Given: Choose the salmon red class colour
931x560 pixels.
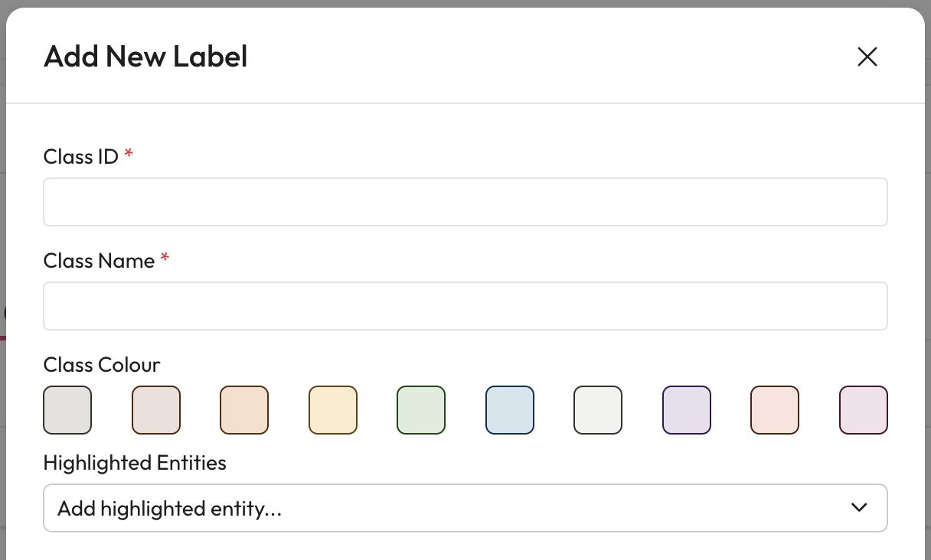Looking at the screenshot, I should click(775, 410).
